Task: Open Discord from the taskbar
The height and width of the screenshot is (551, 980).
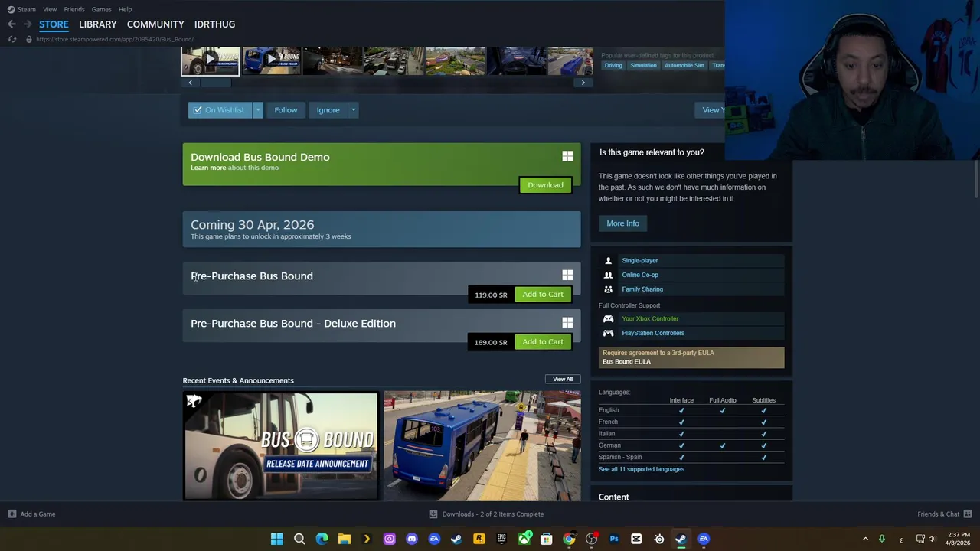Action: pyautogui.click(x=412, y=539)
